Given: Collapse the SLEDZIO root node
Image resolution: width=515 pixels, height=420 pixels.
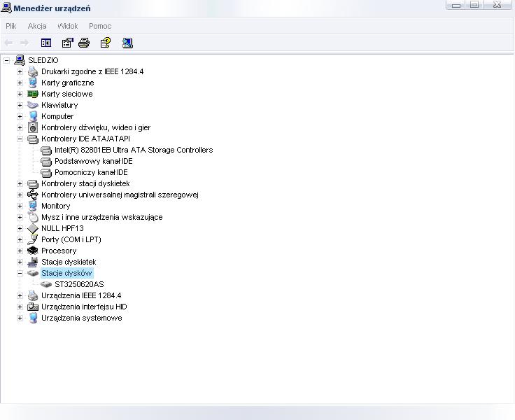Looking at the screenshot, I should pyautogui.click(x=6, y=60).
